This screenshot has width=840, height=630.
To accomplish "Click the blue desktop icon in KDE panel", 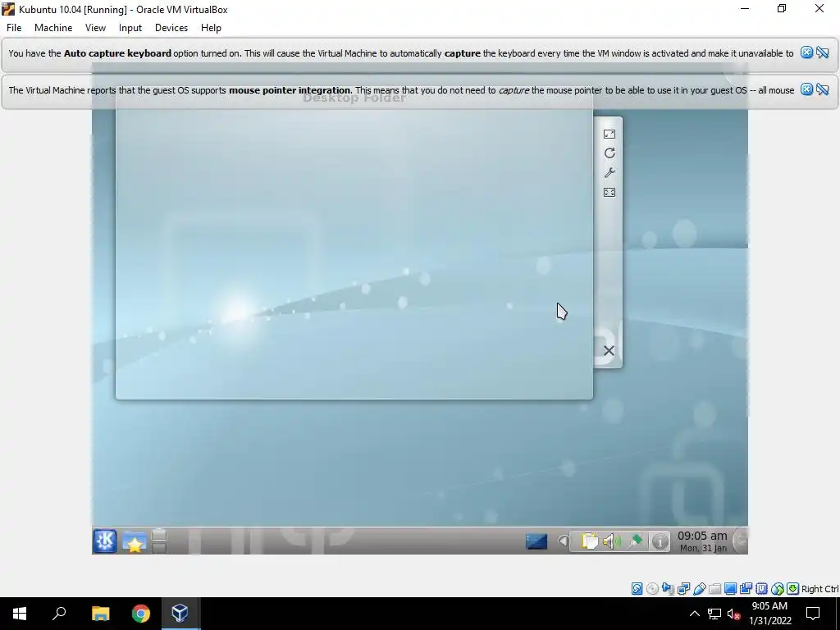I will click(x=536, y=541).
